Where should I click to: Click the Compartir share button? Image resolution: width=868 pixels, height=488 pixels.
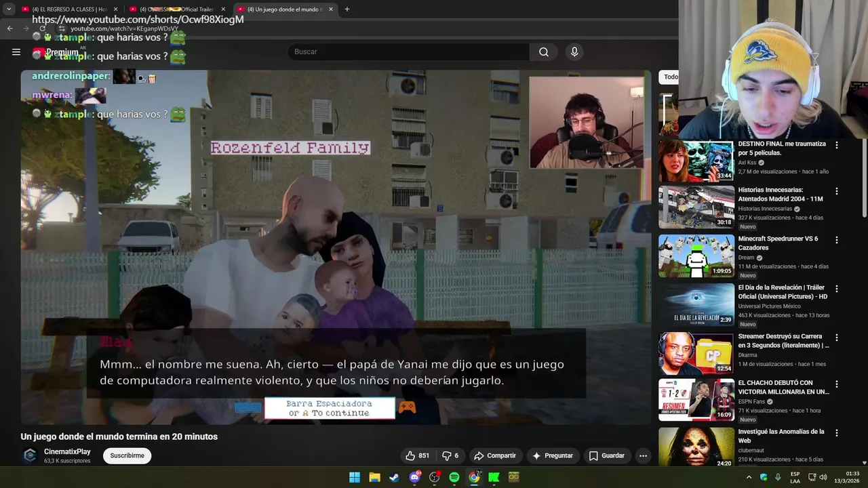(x=495, y=455)
